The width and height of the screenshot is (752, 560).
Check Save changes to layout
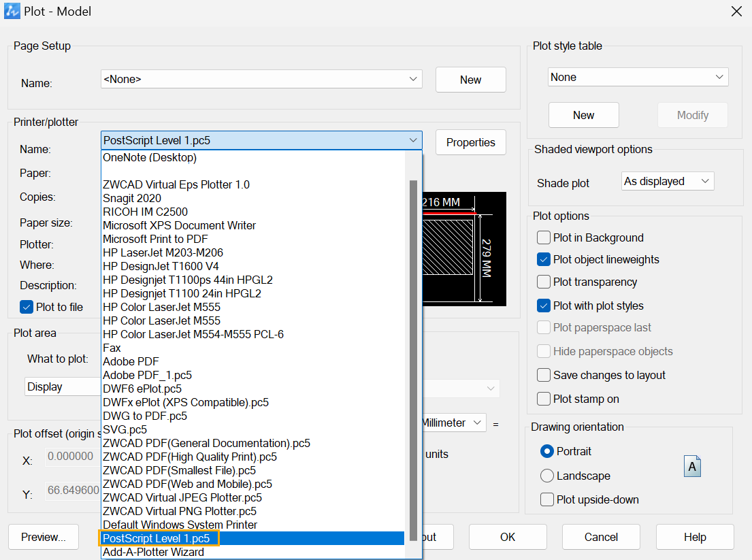coord(543,375)
